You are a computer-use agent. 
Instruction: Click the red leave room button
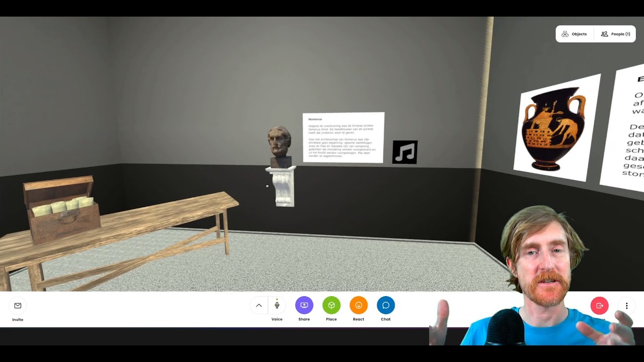pos(599,305)
